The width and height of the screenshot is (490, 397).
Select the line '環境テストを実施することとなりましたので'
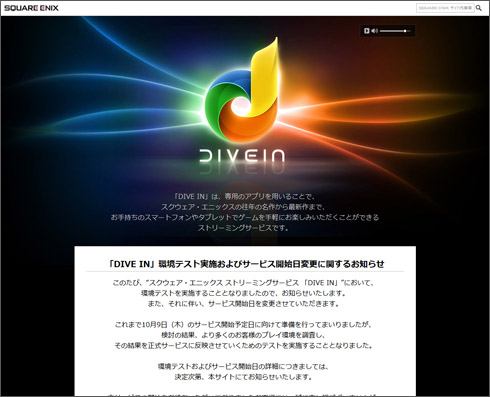tap(243, 293)
